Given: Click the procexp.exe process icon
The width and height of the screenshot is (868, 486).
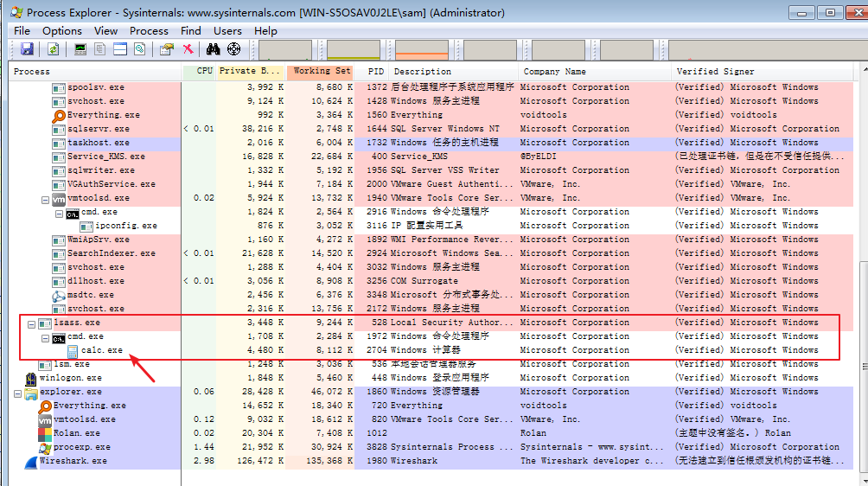Looking at the screenshot, I should pos(45,447).
